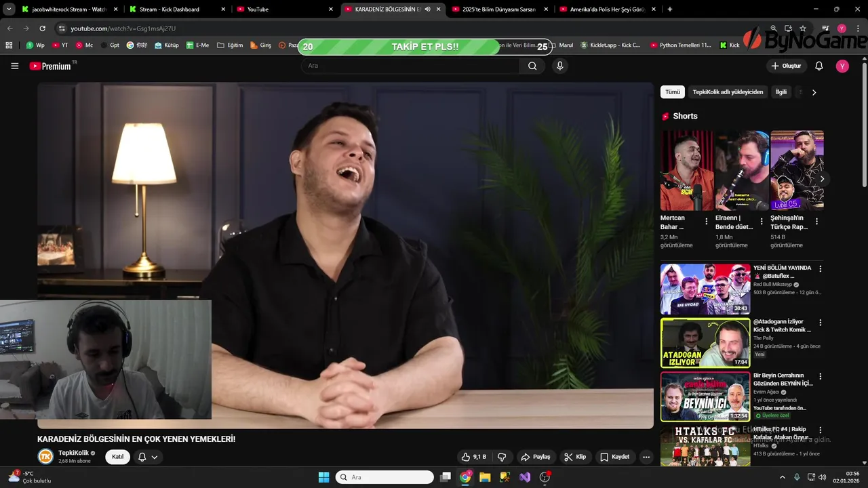
Task: Open volume control in the system tray
Action: [x=823, y=477]
